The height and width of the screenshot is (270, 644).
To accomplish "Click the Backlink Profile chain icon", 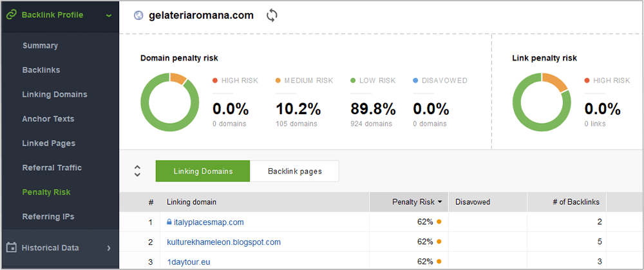I will [12, 15].
